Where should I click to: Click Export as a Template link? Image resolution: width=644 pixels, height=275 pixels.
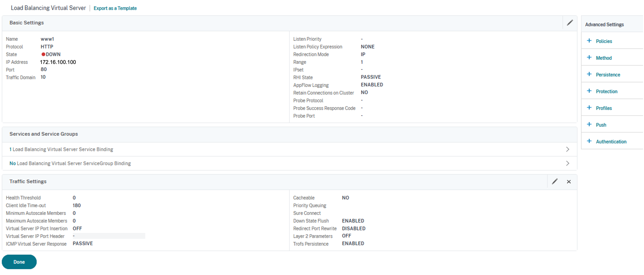[x=115, y=8]
